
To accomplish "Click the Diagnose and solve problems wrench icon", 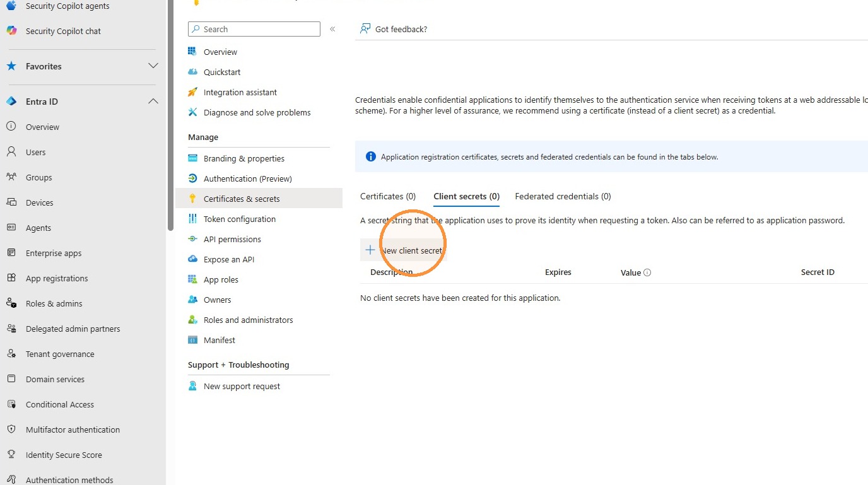I will tap(193, 112).
